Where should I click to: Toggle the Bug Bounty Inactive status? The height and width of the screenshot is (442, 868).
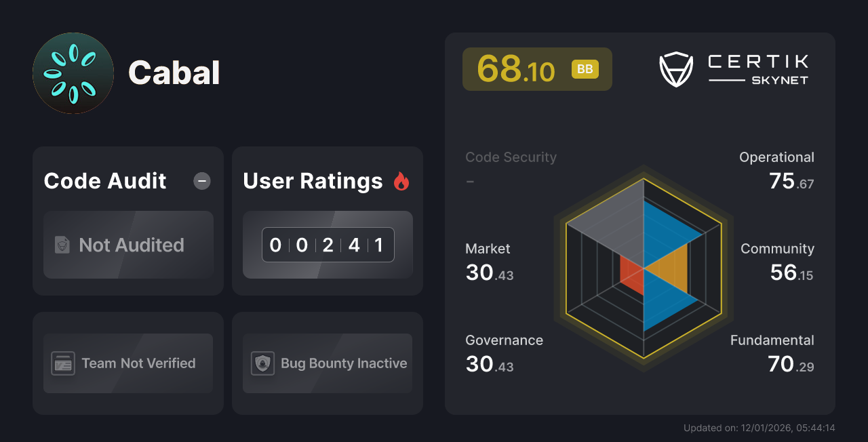327,363
